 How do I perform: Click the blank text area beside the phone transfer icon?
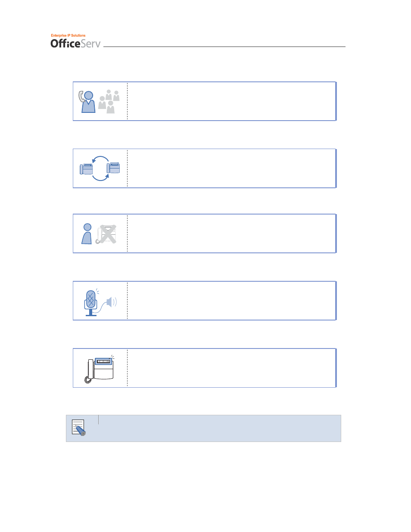point(231,168)
